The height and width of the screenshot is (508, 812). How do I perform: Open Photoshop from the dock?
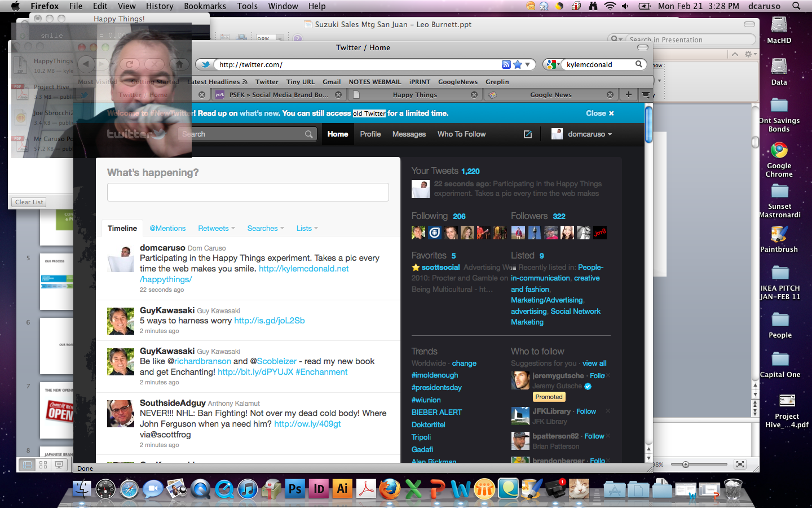point(294,489)
